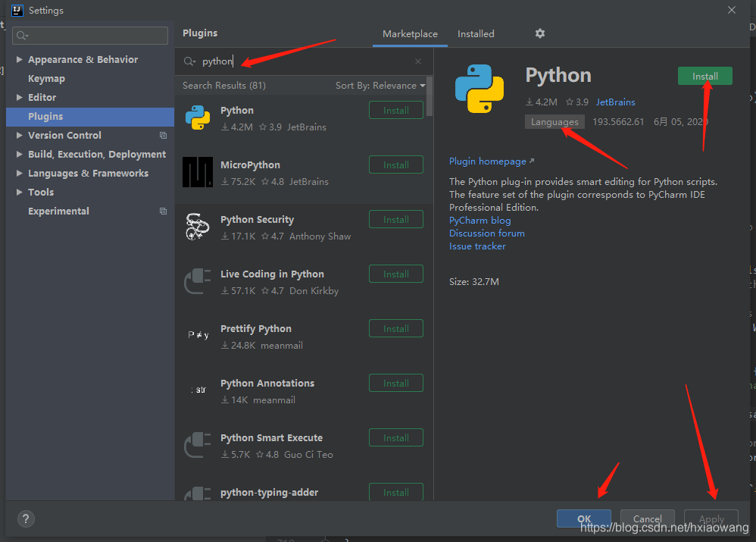This screenshot has height=542, width=756.
Task: Click the Live Coding in Python plug icon
Action: [198, 281]
